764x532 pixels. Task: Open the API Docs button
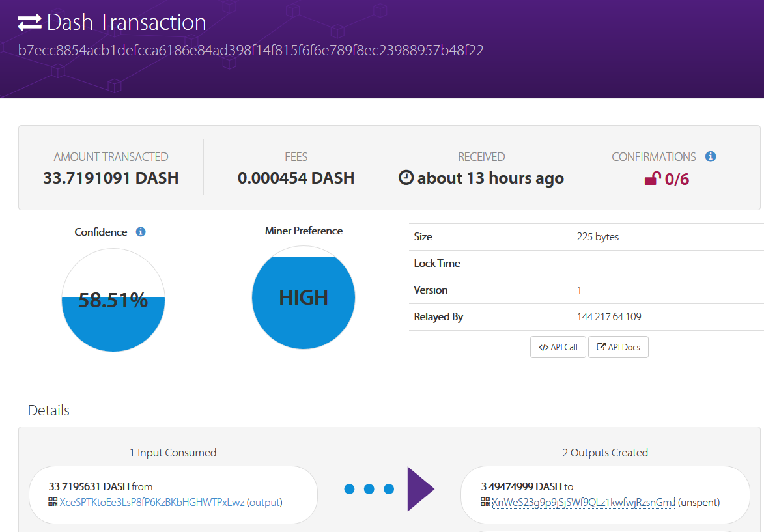click(618, 347)
